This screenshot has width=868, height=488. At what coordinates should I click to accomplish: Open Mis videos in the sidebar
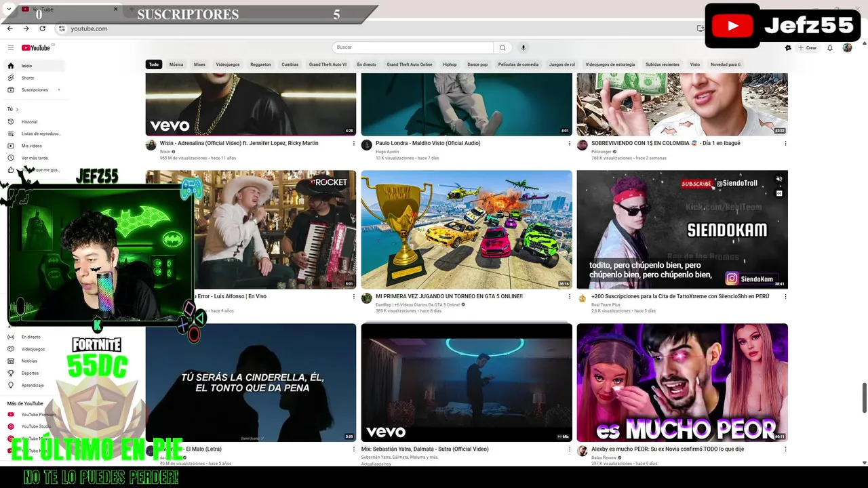(34, 146)
